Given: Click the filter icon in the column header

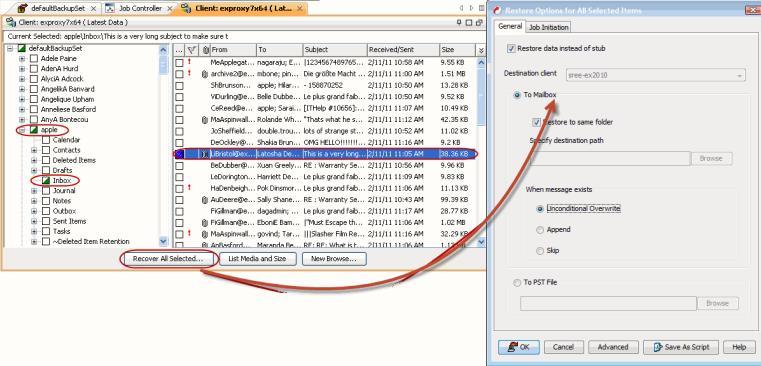Looking at the screenshot, I should pyautogui.click(x=192, y=50).
